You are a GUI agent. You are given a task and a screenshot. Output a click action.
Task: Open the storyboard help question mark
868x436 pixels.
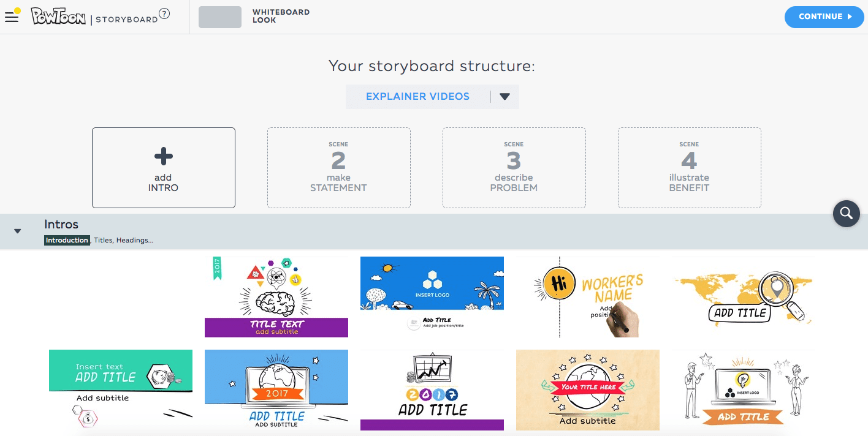point(164,13)
